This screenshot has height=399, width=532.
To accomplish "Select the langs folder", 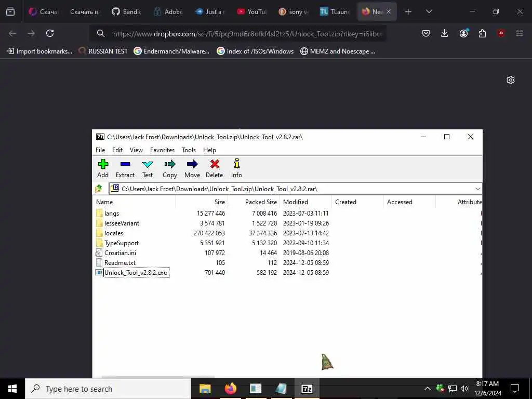I will click(x=111, y=214).
